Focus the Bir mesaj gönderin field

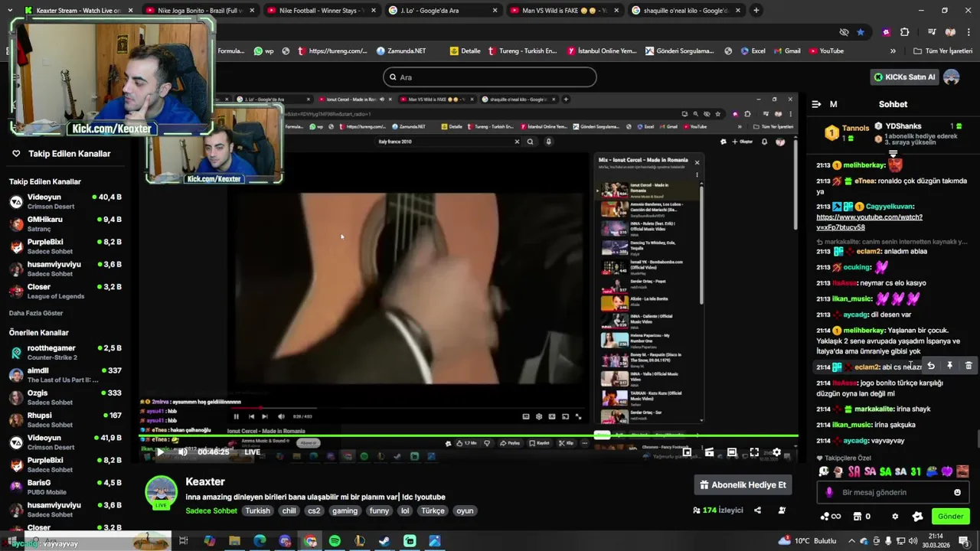point(892,493)
